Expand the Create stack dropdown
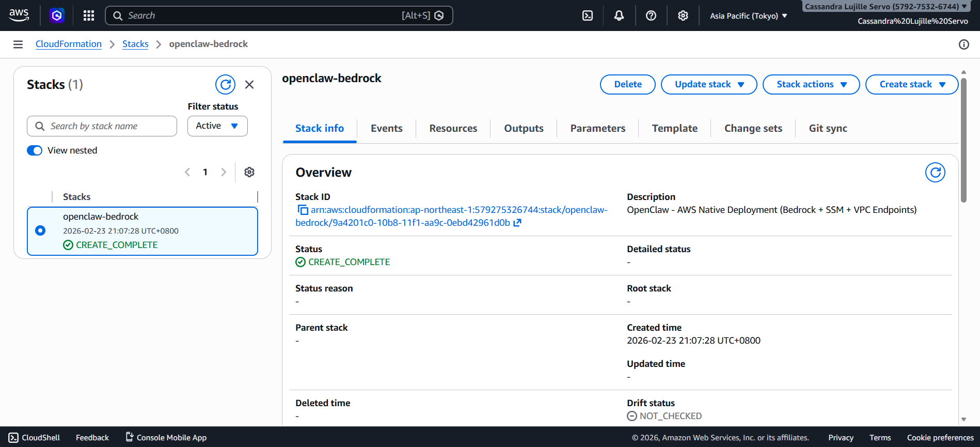This screenshot has height=447, width=980. 912,84
